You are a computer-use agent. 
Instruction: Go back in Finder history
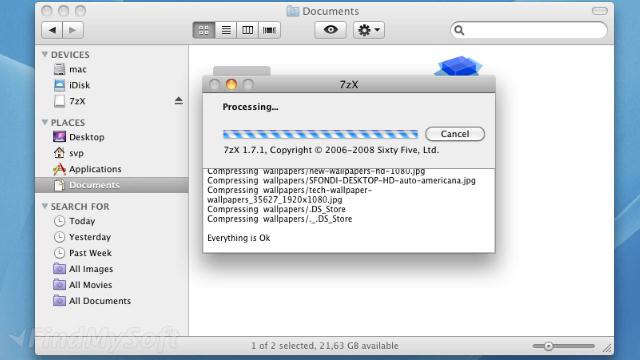[52, 30]
